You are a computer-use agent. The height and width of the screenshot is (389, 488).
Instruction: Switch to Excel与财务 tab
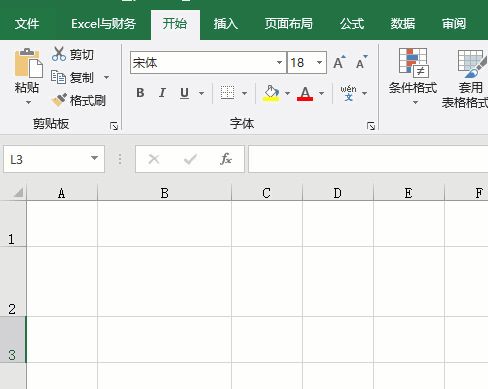click(x=103, y=24)
